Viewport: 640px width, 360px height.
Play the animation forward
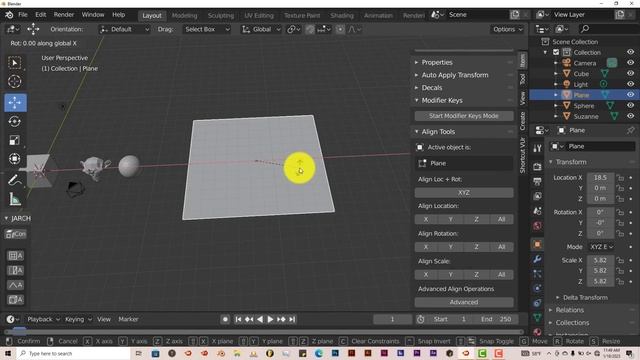pyautogui.click(x=270, y=319)
